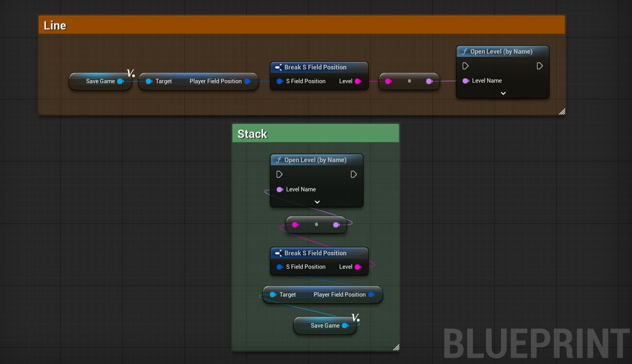Click Open Level exec output pin in Line comment

point(540,66)
